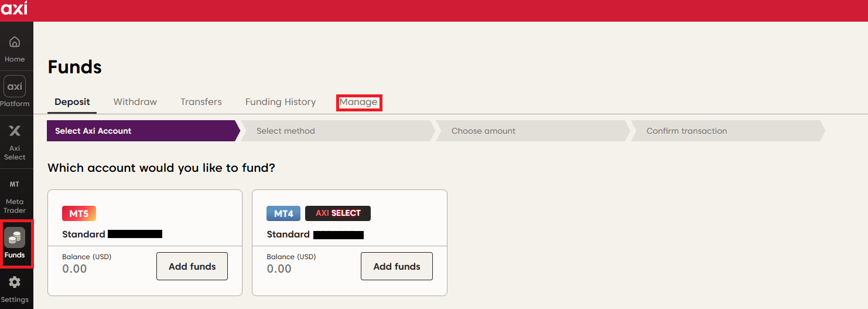Add funds to MT5 Standard account
The width and height of the screenshot is (868, 309).
coord(192,266)
